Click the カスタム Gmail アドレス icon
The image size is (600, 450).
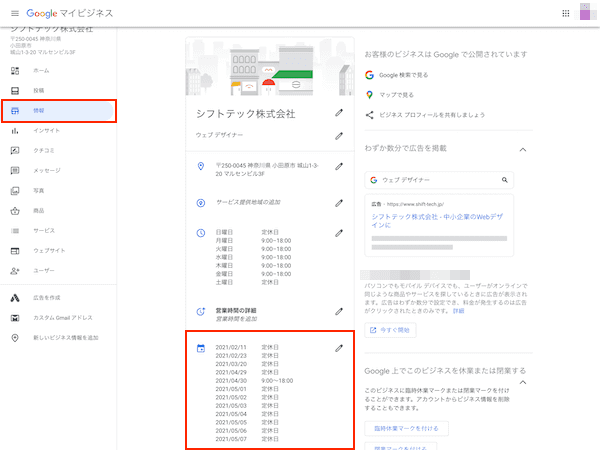[x=15, y=318]
